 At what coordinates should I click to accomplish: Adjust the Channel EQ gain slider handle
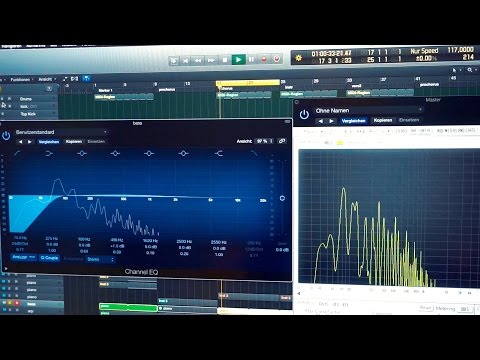[x=282, y=198]
